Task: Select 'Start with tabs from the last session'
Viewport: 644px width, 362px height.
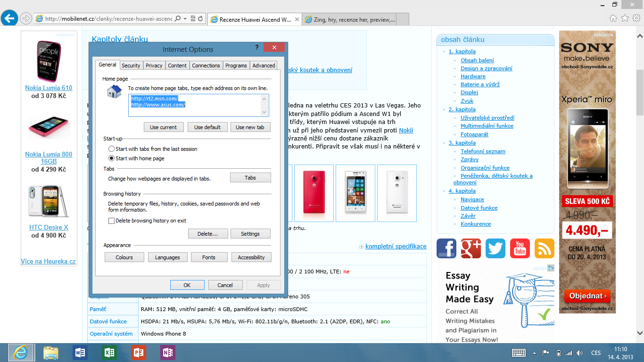Action: tap(111, 148)
